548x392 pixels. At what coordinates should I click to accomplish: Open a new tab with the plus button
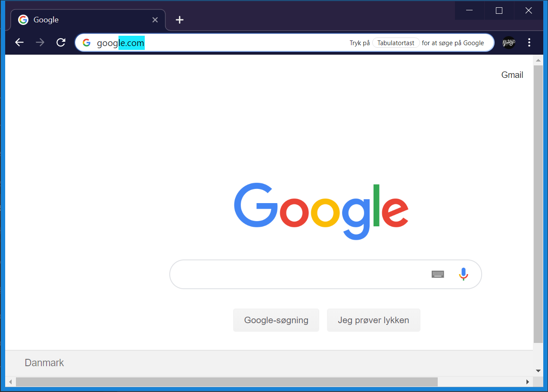[180, 20]
